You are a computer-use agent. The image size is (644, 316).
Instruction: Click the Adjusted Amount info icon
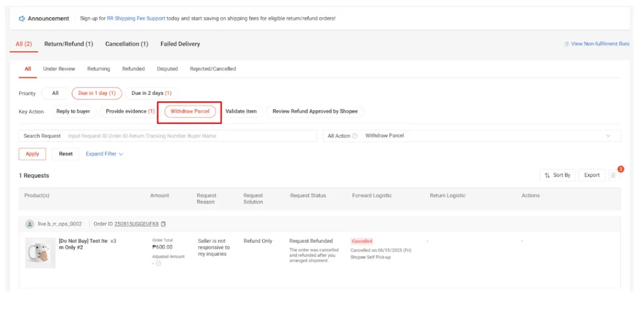158,263
